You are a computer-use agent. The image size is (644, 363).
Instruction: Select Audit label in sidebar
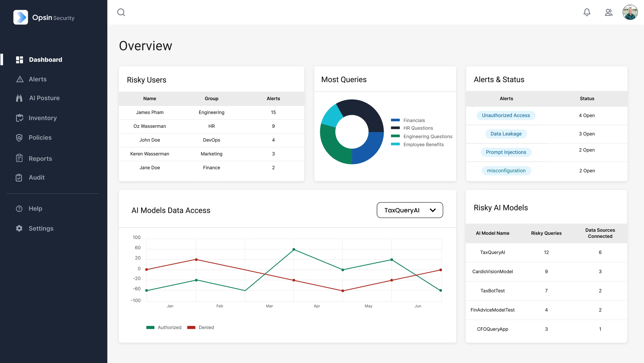point(36,178)
